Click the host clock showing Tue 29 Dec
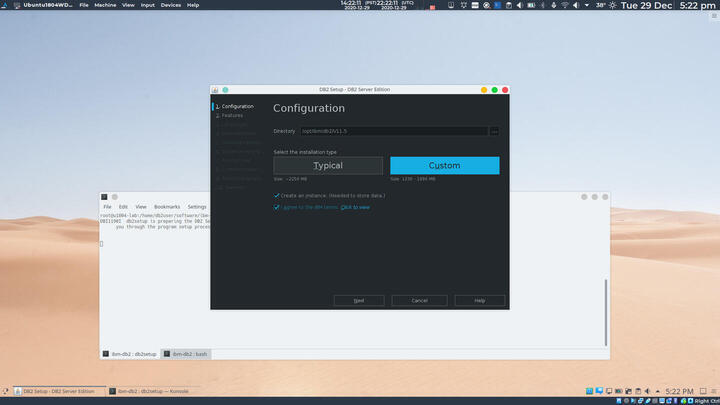The image size is (720, 405). click(x=646, y=6)
